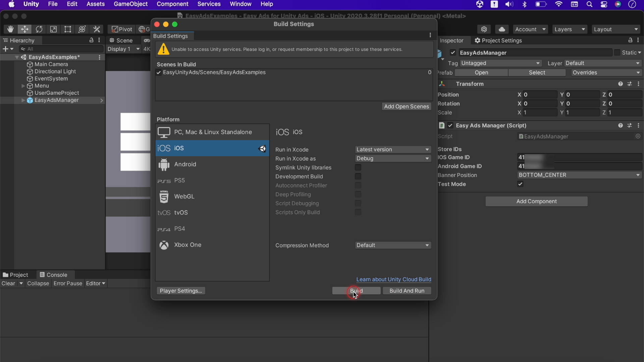Screen dimensions: 644x362
Task: Open the Assets menu
Action: (x=96, y=4)
